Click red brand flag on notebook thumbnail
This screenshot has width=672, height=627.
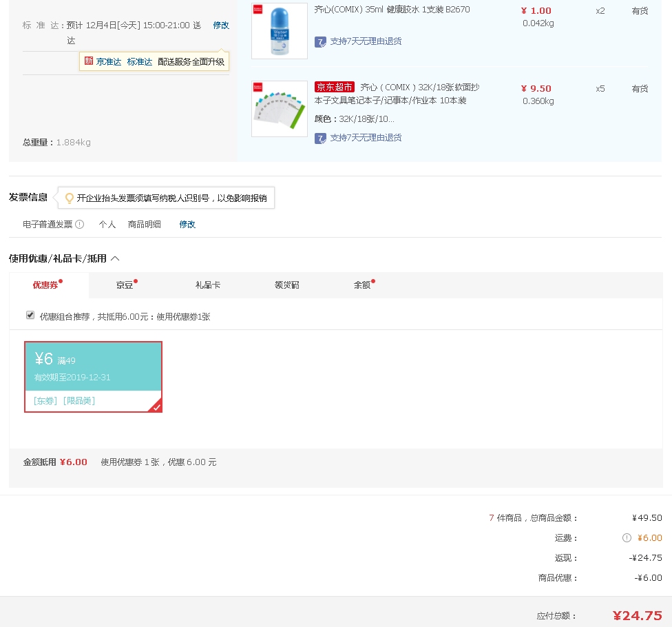pos(258,87)
